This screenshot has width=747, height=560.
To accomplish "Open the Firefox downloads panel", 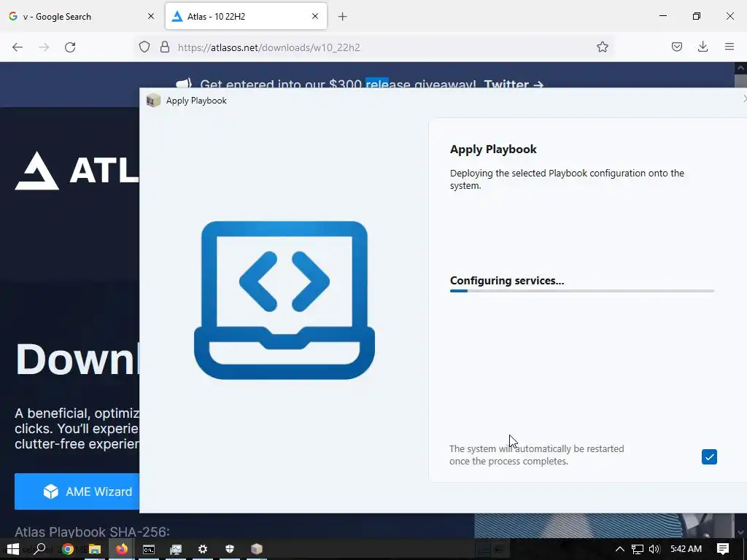I will 703,47.
